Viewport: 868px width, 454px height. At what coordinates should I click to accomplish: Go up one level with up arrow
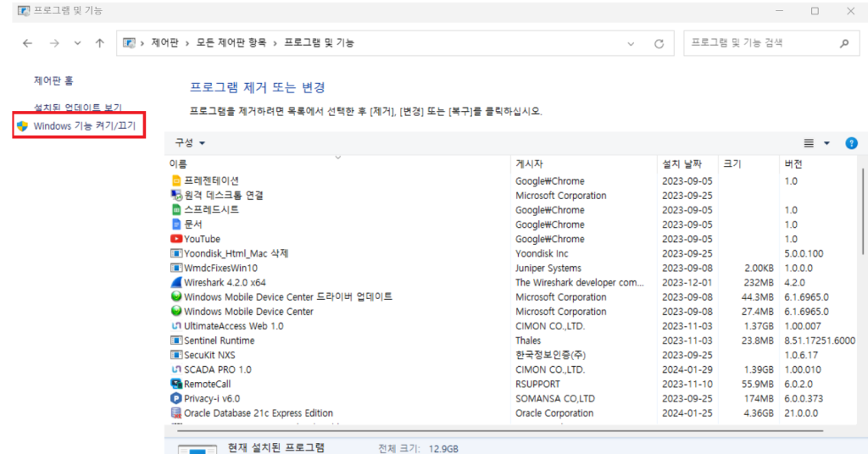100,43
